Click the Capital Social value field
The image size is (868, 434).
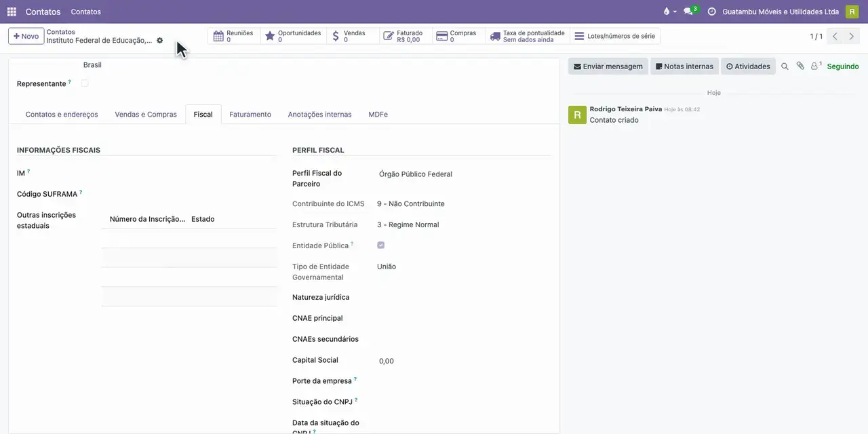(464, 361)
